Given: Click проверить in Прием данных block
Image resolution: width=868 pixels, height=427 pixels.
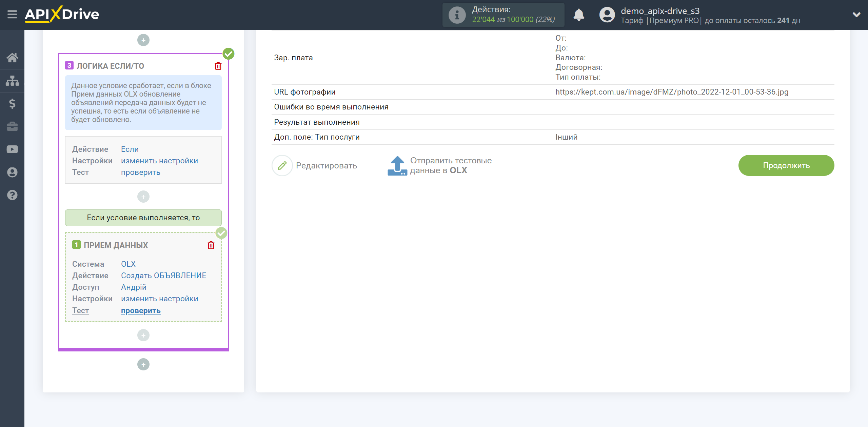Looking at the screenshot, I should coord(141,310).
